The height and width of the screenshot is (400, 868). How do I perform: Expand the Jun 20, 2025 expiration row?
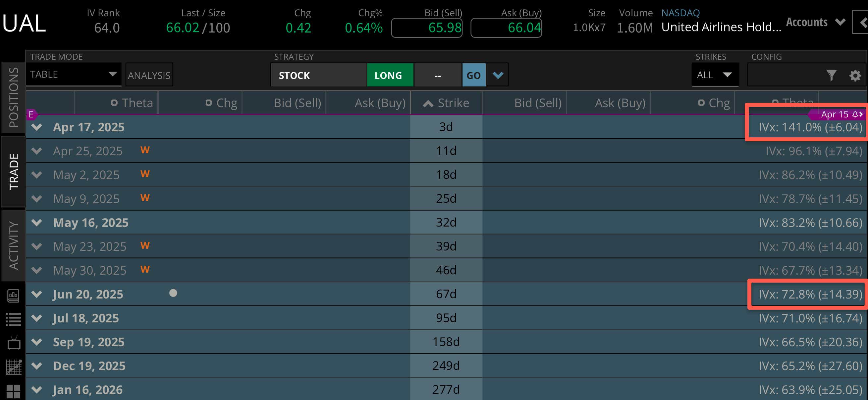[x=36, y=294]
